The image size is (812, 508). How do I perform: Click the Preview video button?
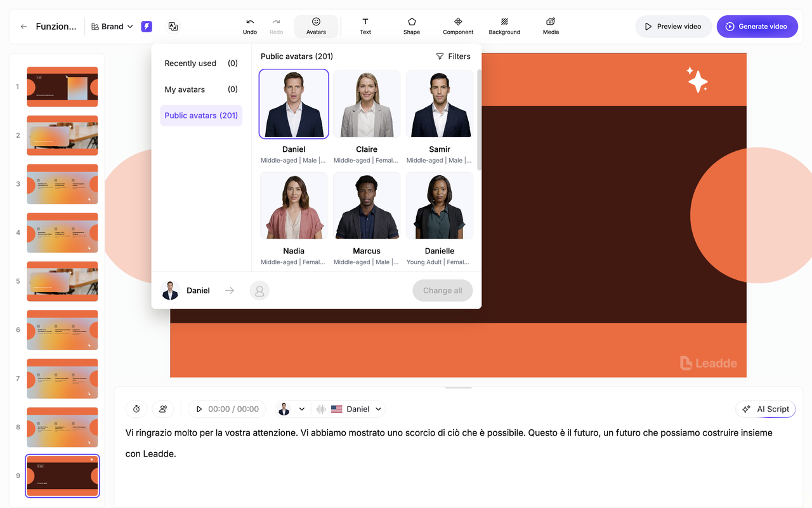673,27
